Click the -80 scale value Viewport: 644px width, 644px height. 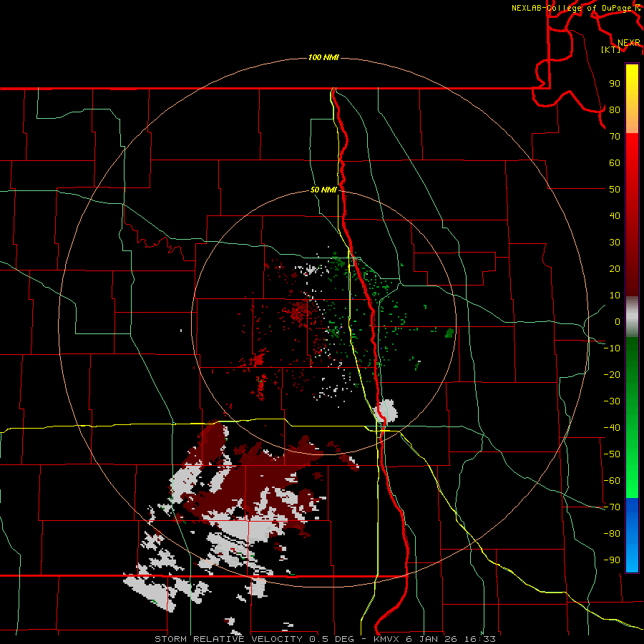[612, 534]
